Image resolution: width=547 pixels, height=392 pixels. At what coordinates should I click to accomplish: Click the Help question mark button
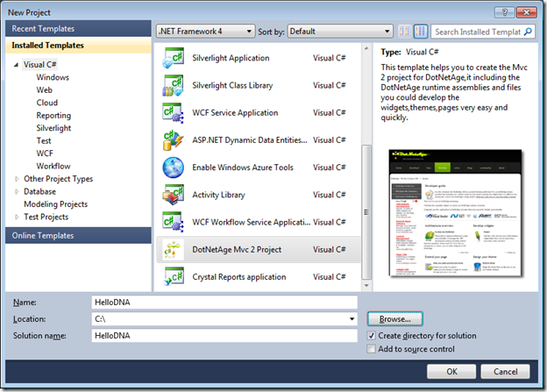(504, 12)
